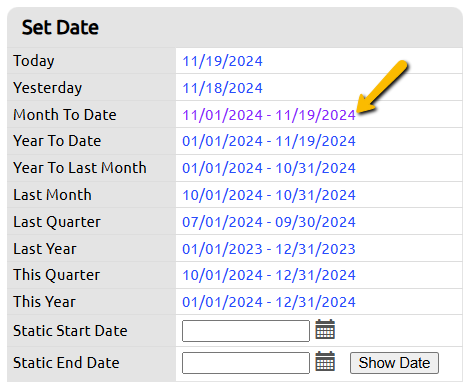Select Today's date 11/19/2024
This screenshot has width=473, height=392.
[x=222, y=61]
